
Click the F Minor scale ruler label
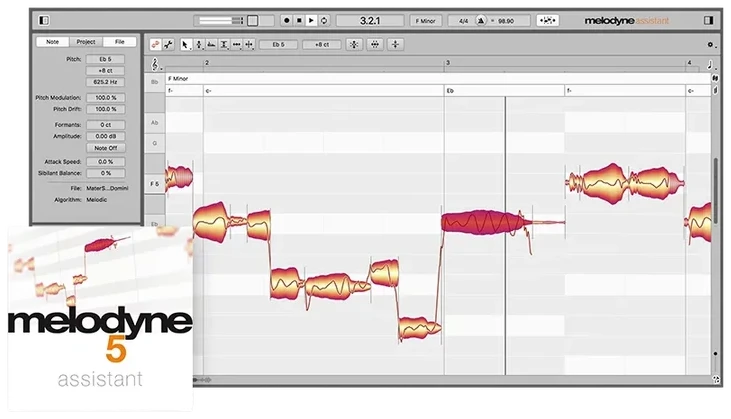tap(178, 79)
